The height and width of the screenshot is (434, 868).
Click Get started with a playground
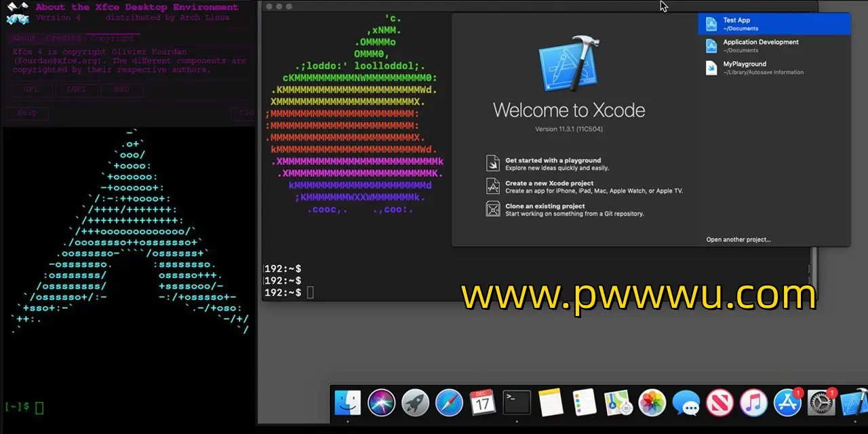553,164
